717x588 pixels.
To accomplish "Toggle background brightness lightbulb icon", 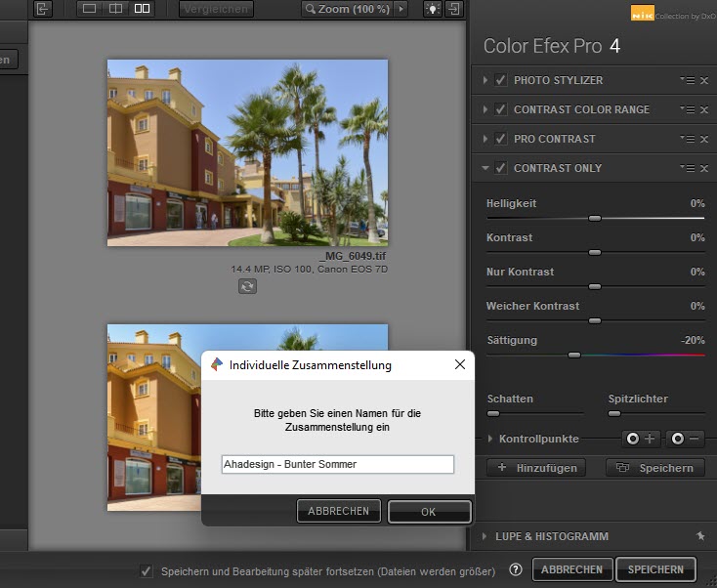I will tap(432, 8).
